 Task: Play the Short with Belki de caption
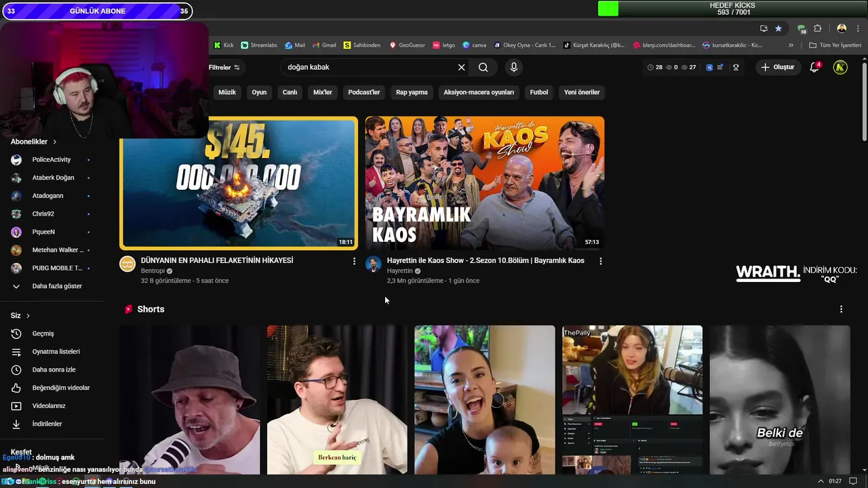[x=780, y=400]
